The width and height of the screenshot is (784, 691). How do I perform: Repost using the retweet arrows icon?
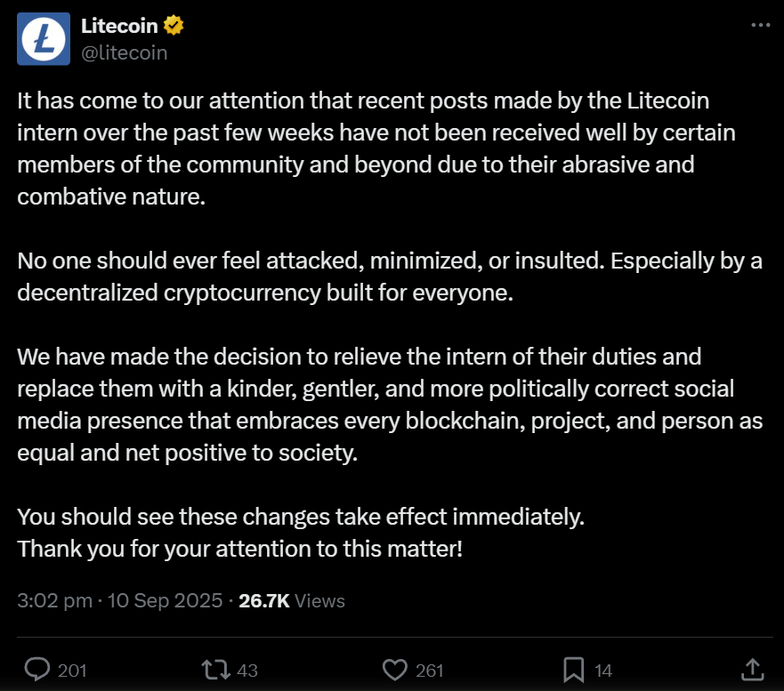click(x=216, y=670)
